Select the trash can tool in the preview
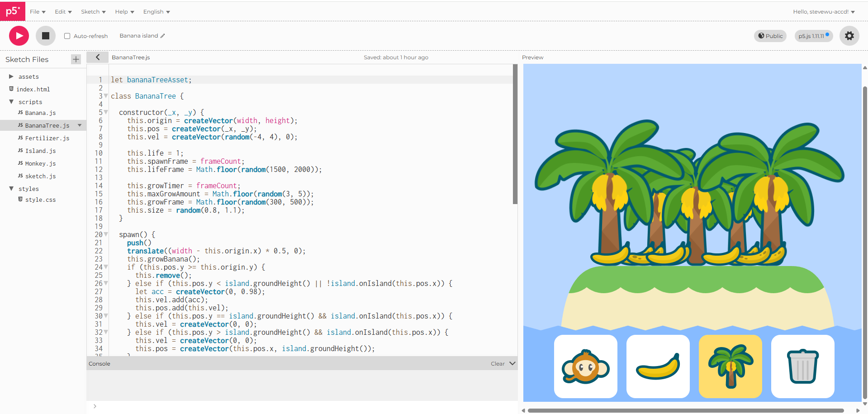The height and width of the screenshot is (414, 868). tap(802, 366)
